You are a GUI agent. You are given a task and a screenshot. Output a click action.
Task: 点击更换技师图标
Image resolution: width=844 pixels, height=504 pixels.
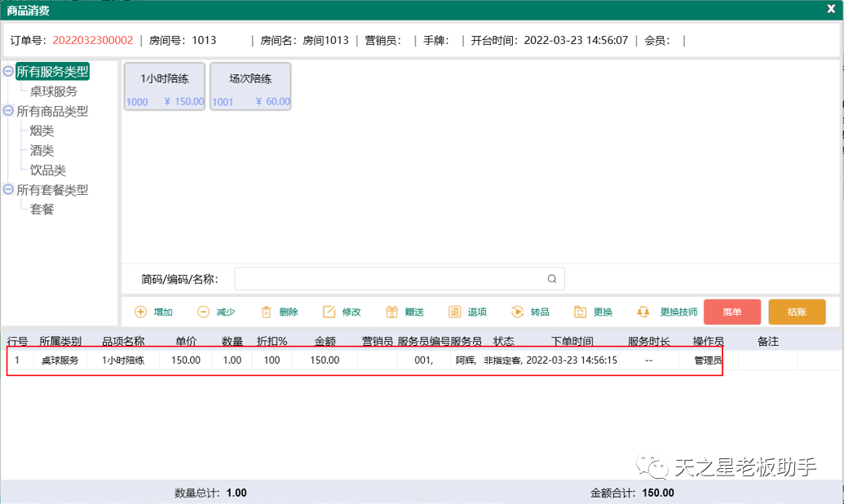pos(644,312)
